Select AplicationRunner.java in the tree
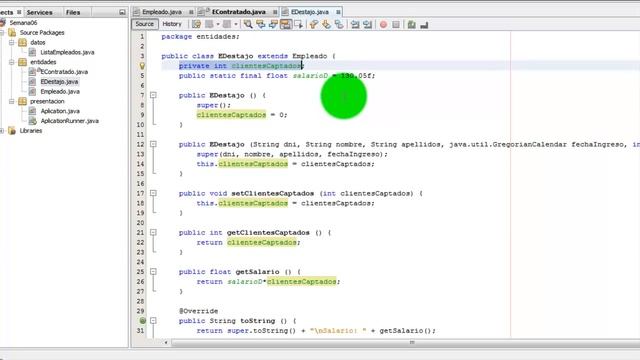 coord(69,121)
